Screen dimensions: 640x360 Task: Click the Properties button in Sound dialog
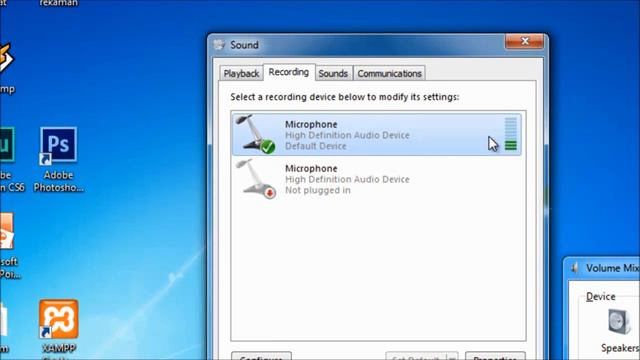click(495, 356)
